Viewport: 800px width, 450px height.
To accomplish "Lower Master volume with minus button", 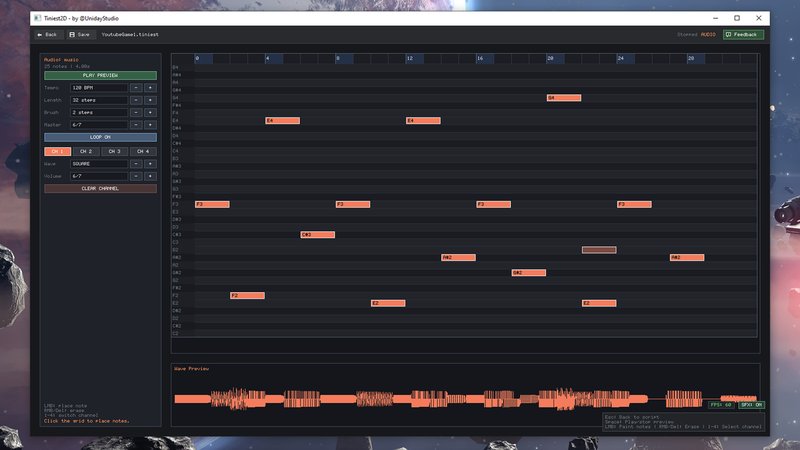I will (x=136, y=124).
